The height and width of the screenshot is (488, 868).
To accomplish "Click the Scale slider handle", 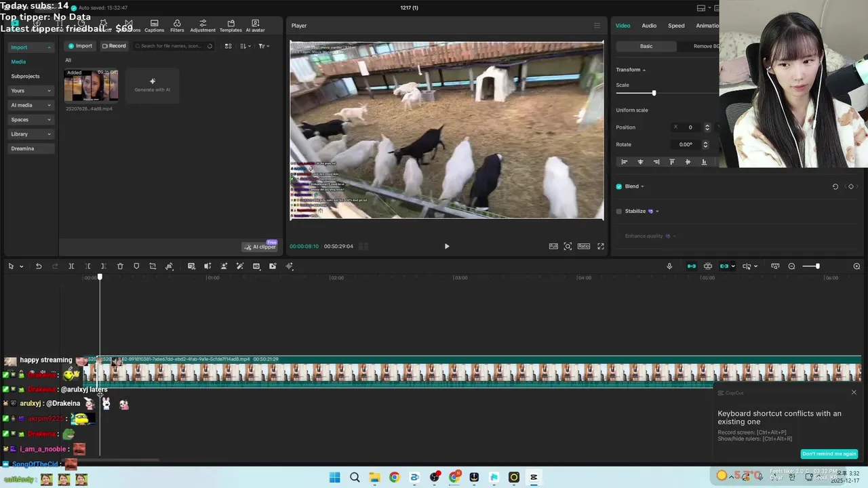I will pos(654,93).
